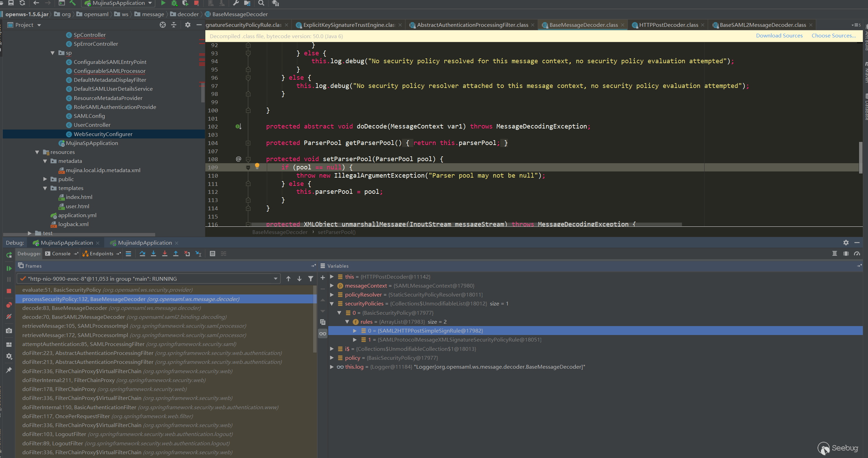Toggle the watches glasses icon in Variables
Image resolution: width=868 pixels, height=458 pixels.
(323, 334)
